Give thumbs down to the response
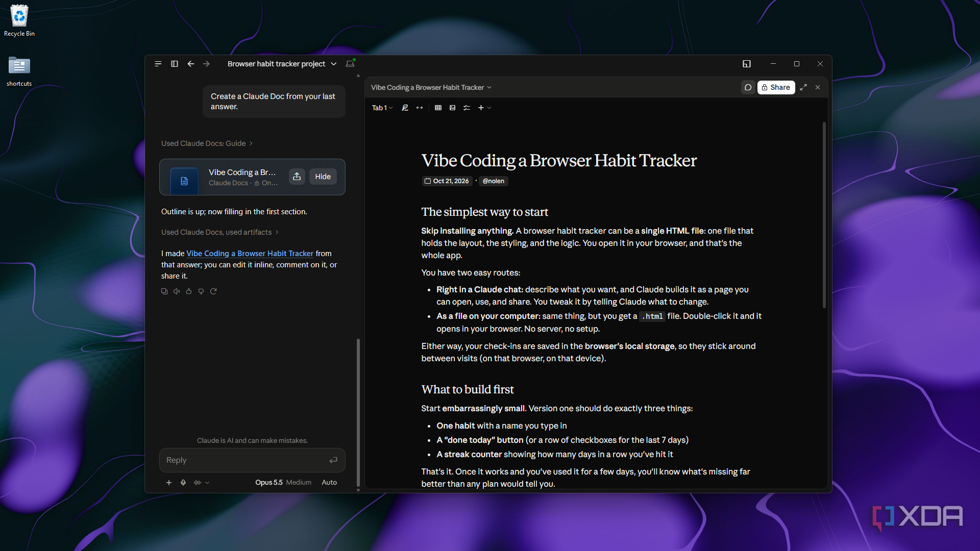 tap(201, 291)
